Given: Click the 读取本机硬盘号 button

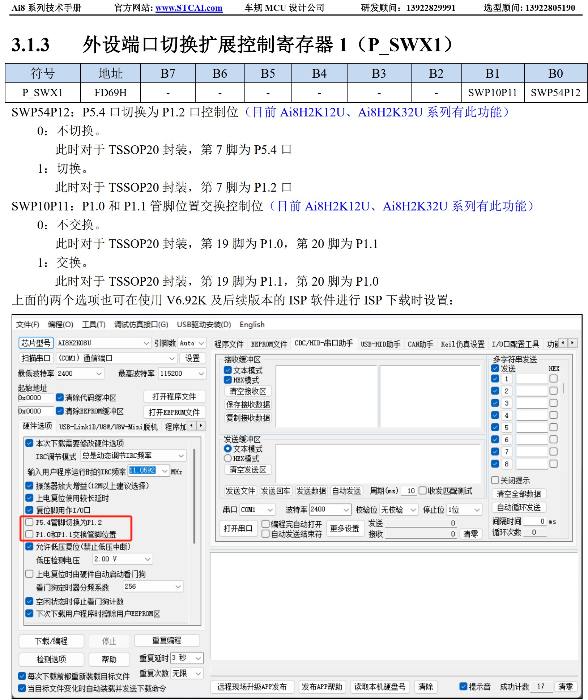Looking at the screenshot, I should (380, 687).
